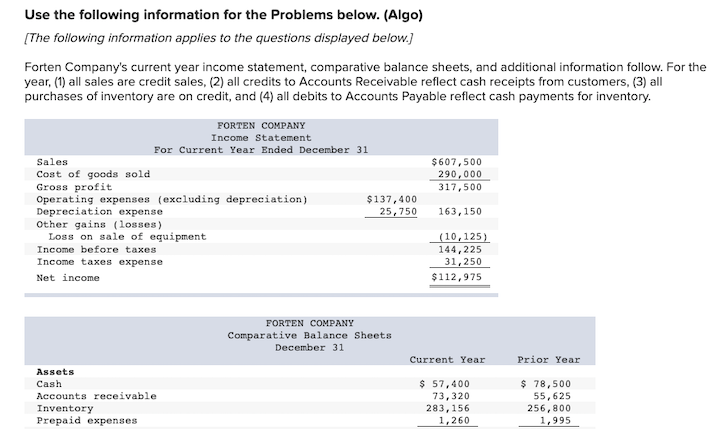Click the 'Depreciation expense' label
This screenshot has height=429, width=721.
(x=99, y=212)
